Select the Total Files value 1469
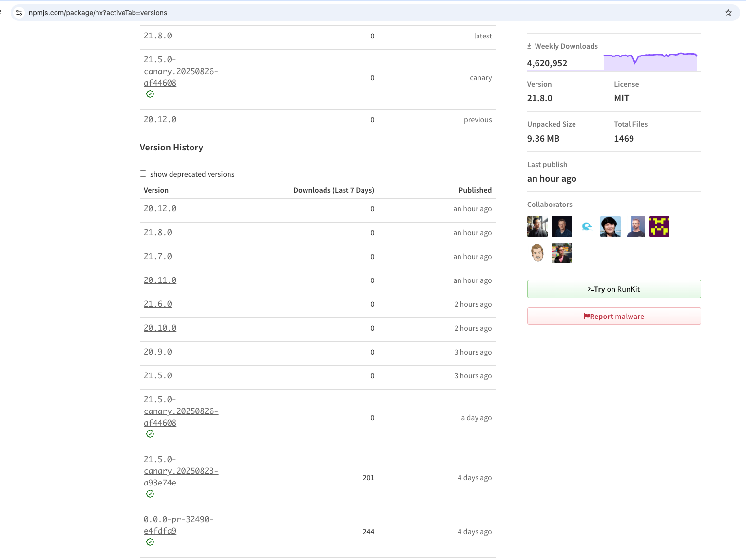Screen dimensions: 746x560 pos(624,139)
